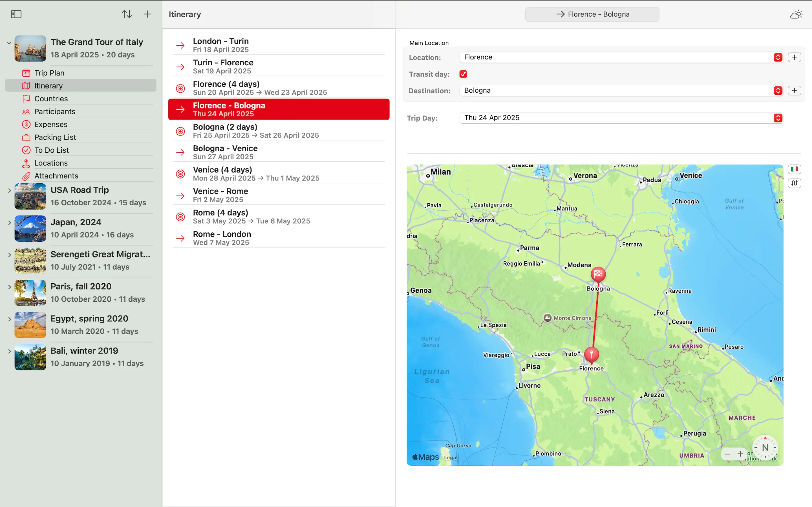The image size is (812, 507).
Task: Open the Destination dropdown showing Bologna
Action: (x=778, y=90)
